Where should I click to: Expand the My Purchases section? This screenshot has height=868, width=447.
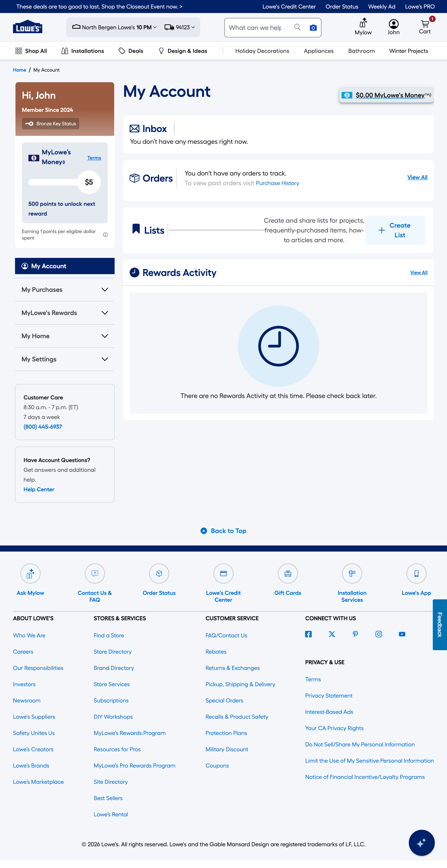(x=65, y=289)
